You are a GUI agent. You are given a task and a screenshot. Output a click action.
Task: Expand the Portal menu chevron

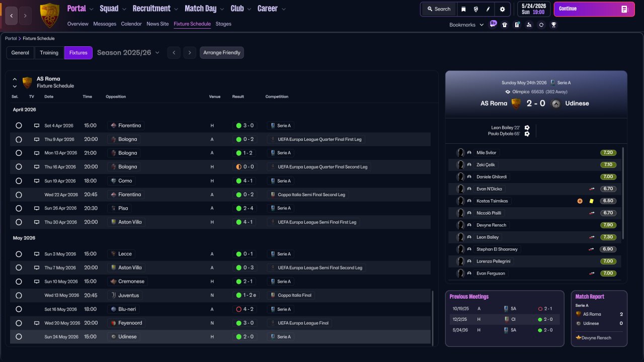(91, 9)
